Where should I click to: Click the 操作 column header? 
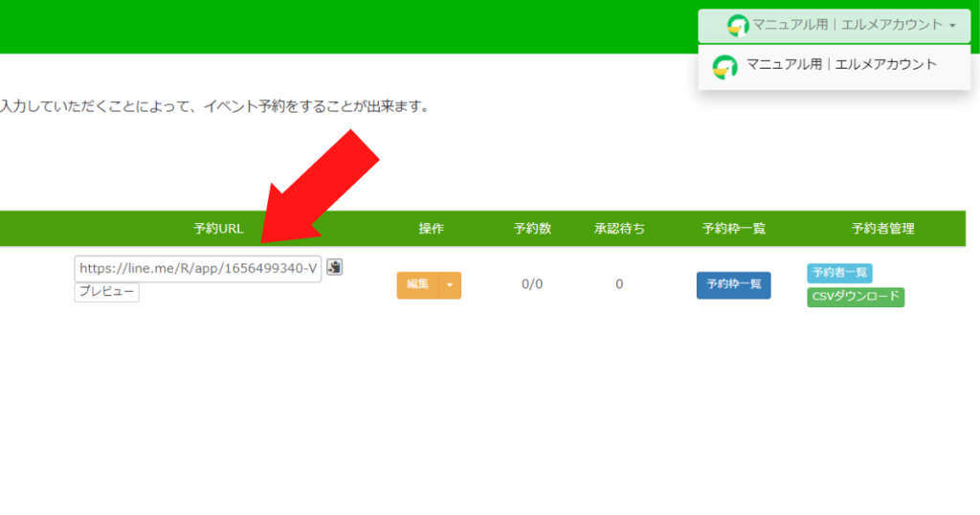(432, 229)
